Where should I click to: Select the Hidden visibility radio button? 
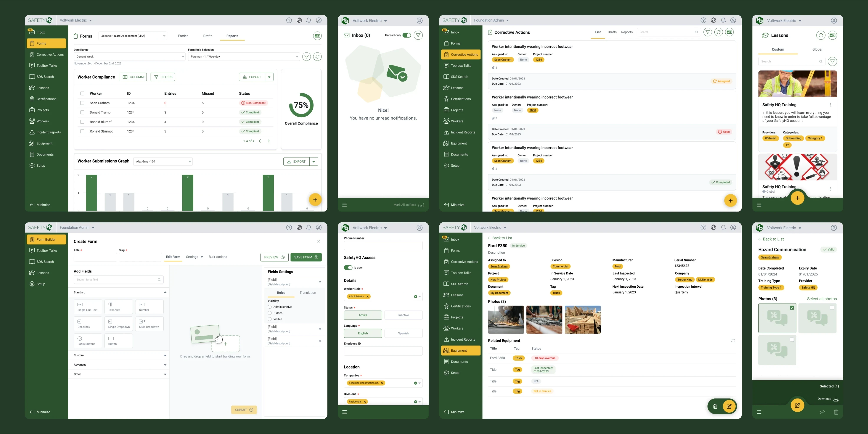pos(270,313)
